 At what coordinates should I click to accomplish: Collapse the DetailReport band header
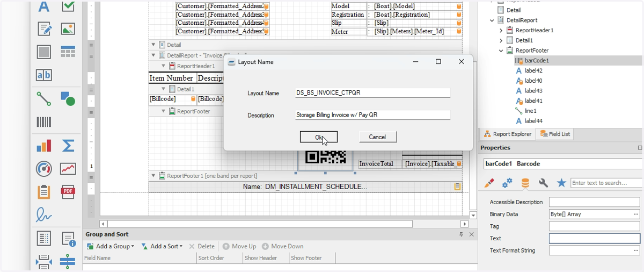(153, 55)
